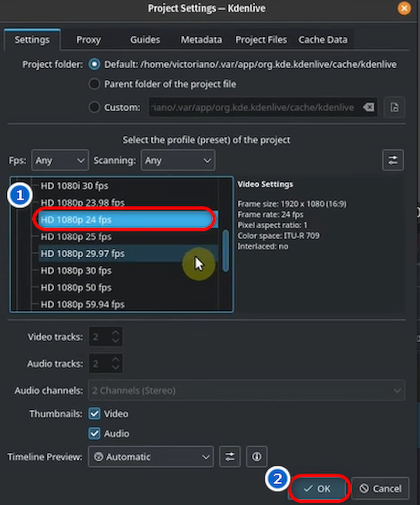The width and height of the screenshot is (420, 505).
Task: Click the profile list scrollbar handle
Action: tap(225, 250)
